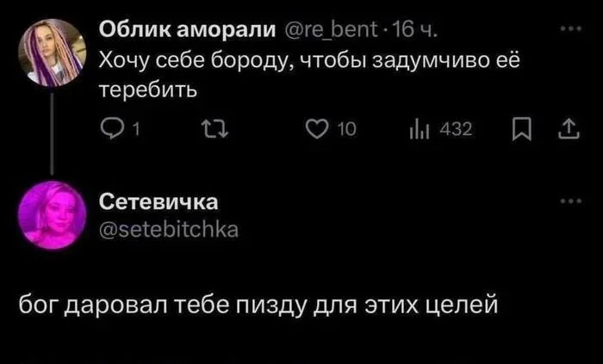Viewport: 603px width, 364px height.
Task: Open view analytics bar chart icon
Action: click(420, 130)
